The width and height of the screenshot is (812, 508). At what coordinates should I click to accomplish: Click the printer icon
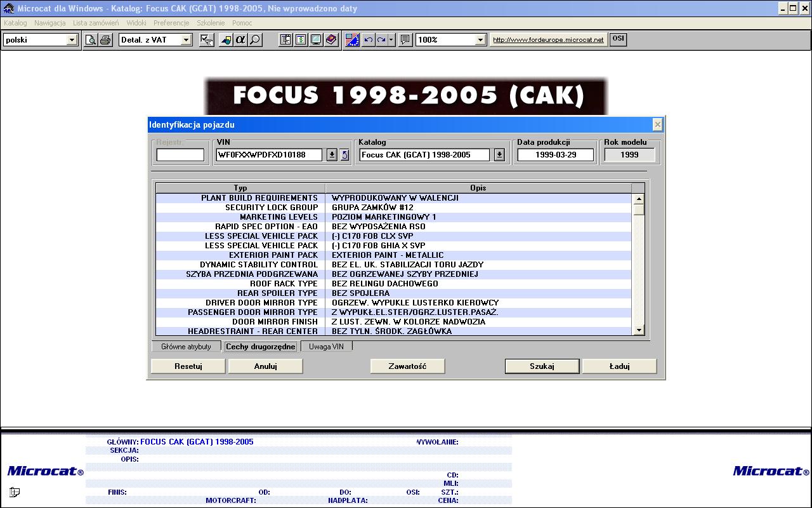point(105,40)
